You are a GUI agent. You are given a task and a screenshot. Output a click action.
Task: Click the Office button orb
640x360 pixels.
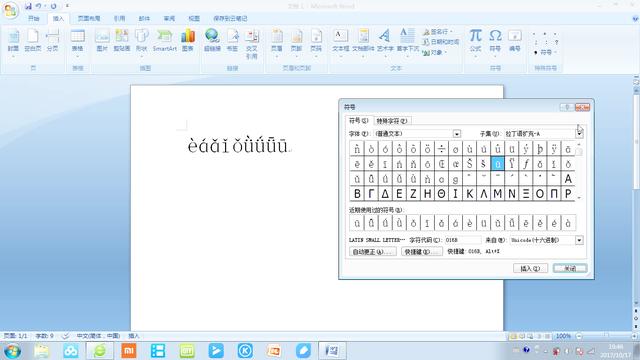(10, 10)
